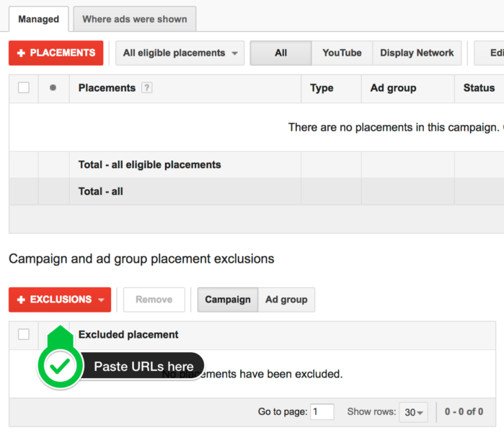Image resolution: width=504 pixels, height=433 pixels.
Task: Show Campaign level exclusions
Action: [x=228, y=299]
